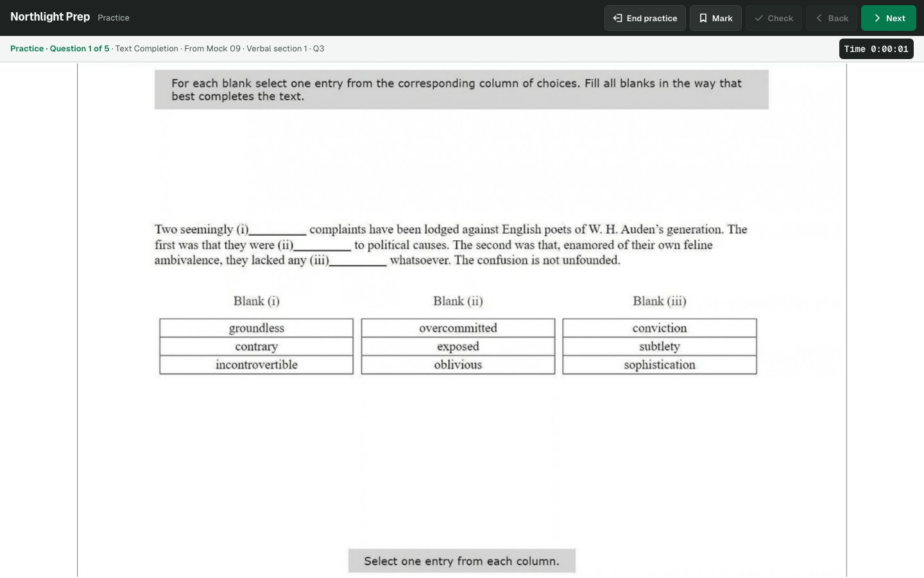Go to the Next question

(888, 18)
